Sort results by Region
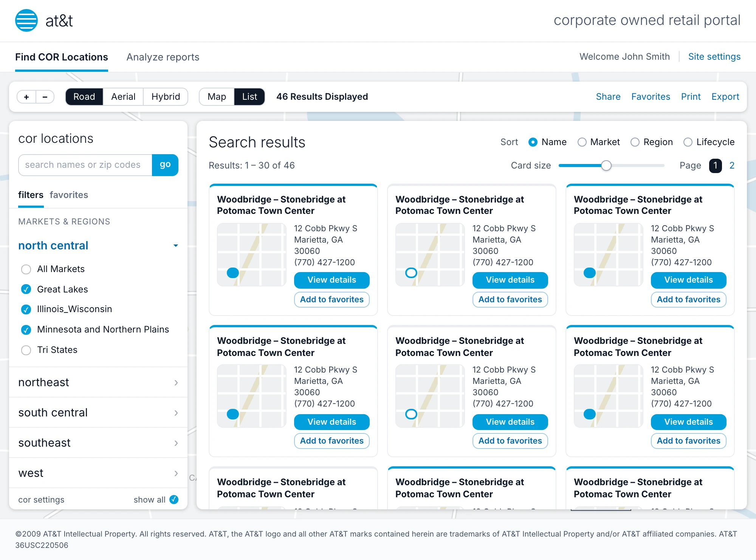Screen dimensions: 756x560 point(635,142)
